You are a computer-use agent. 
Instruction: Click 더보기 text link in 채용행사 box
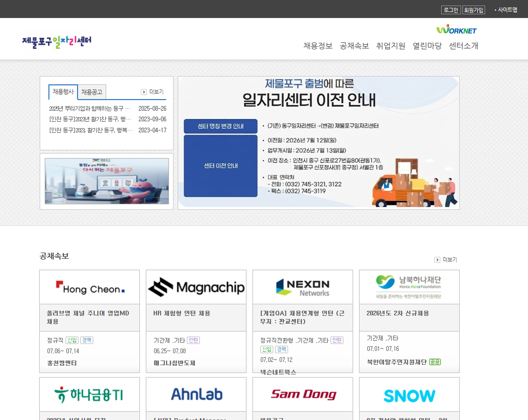coord(156,92)
